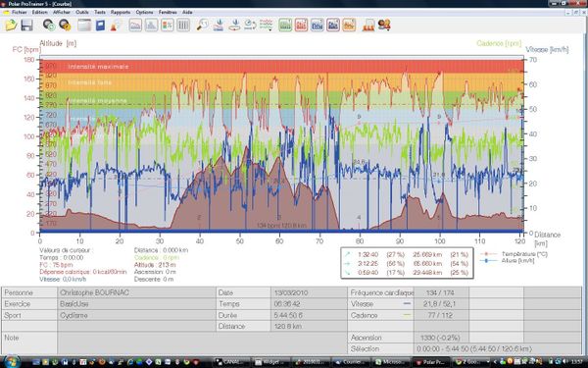Click the downhill row 0:59:40 in summary box
The height and width of the screenshot is (368, 588).
(x=407, y=273)
